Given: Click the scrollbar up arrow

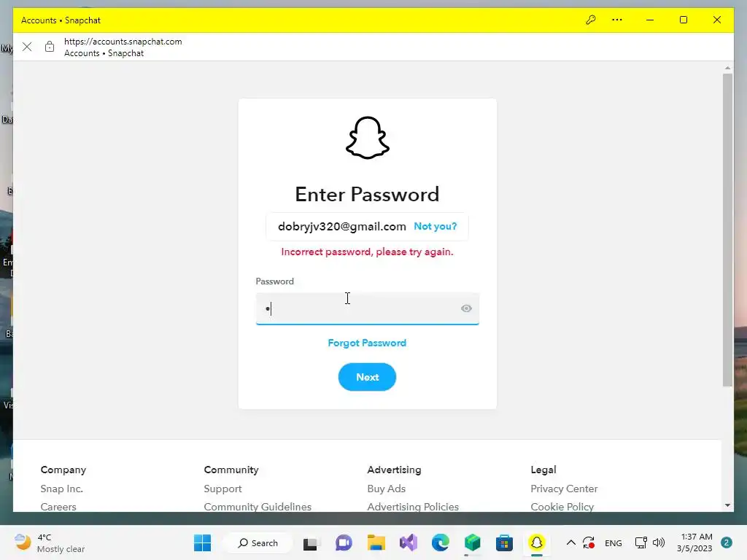Looking at the screenshot, I should (727, 68).
